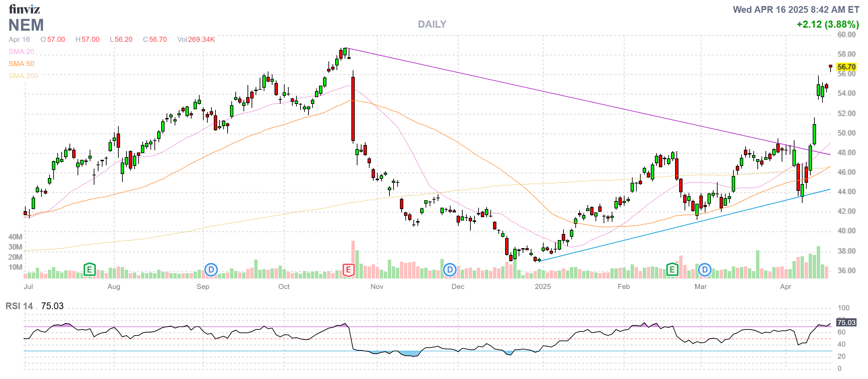This screenshot has width=868, height=379.
Task: Click the green earnings E marker before August
Action: [89, 269]
